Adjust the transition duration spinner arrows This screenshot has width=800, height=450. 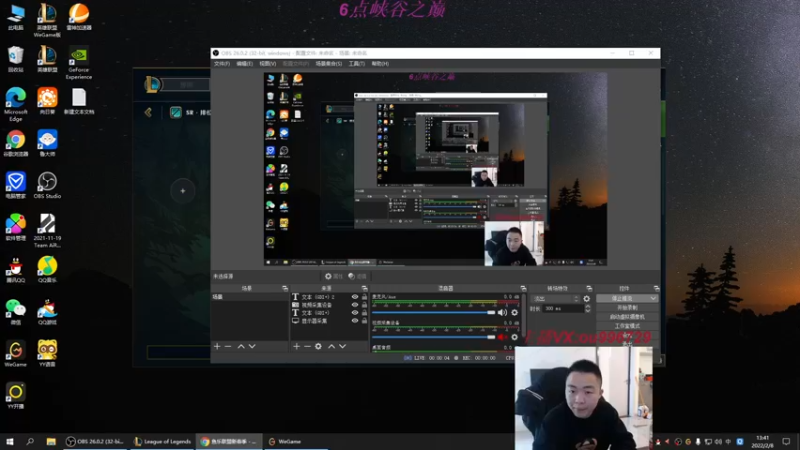coord(588,309)
